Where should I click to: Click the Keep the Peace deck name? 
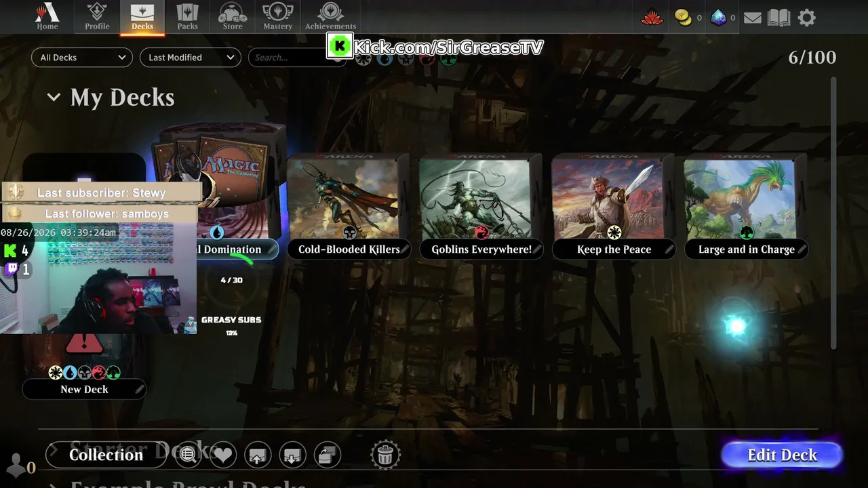click(614, 249)
